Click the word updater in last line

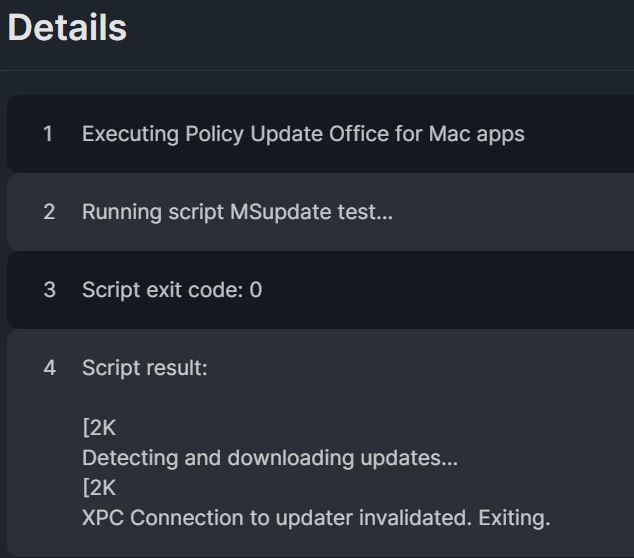[314, 518]
